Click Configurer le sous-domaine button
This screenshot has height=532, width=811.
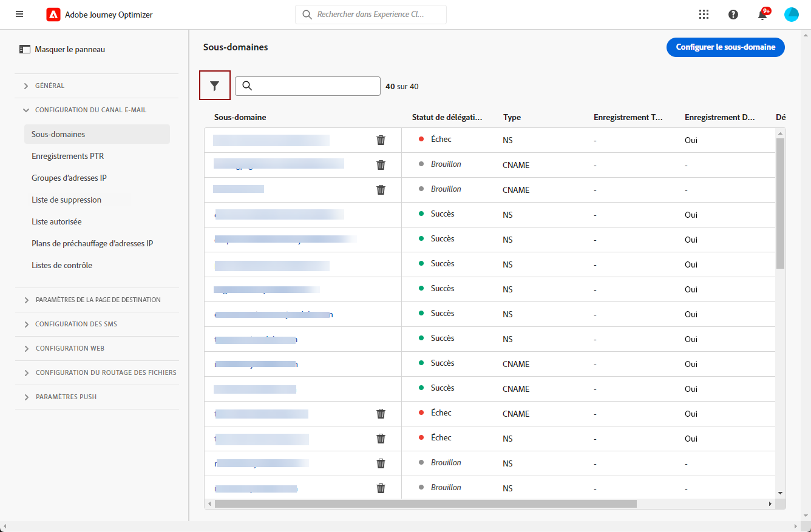click(x=725, y=47)
